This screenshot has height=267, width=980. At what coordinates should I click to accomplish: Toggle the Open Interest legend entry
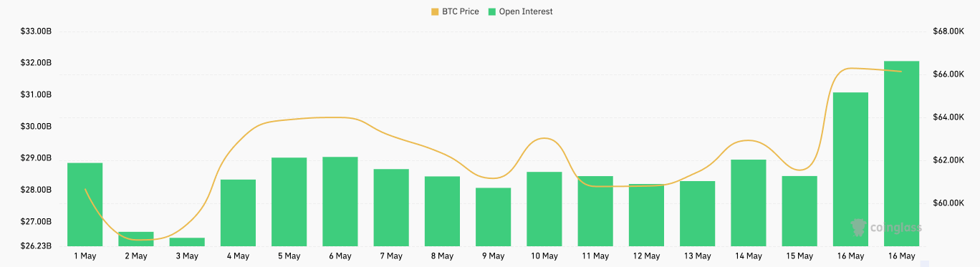pos(520,11)
